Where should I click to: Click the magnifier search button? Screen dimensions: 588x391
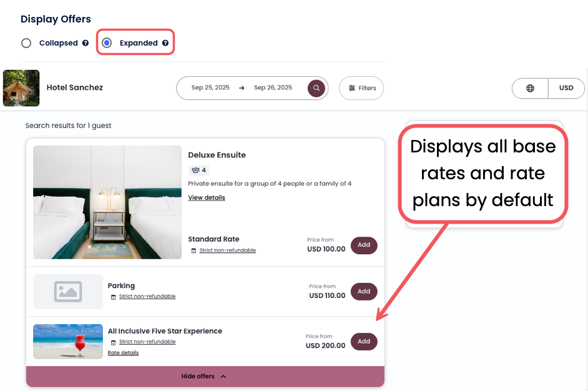[x=316, y=88]
